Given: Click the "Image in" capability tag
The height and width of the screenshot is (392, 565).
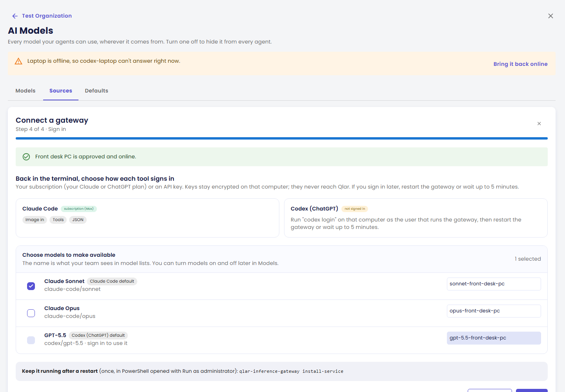Looking at the screenshot, I should click(35, 220).
